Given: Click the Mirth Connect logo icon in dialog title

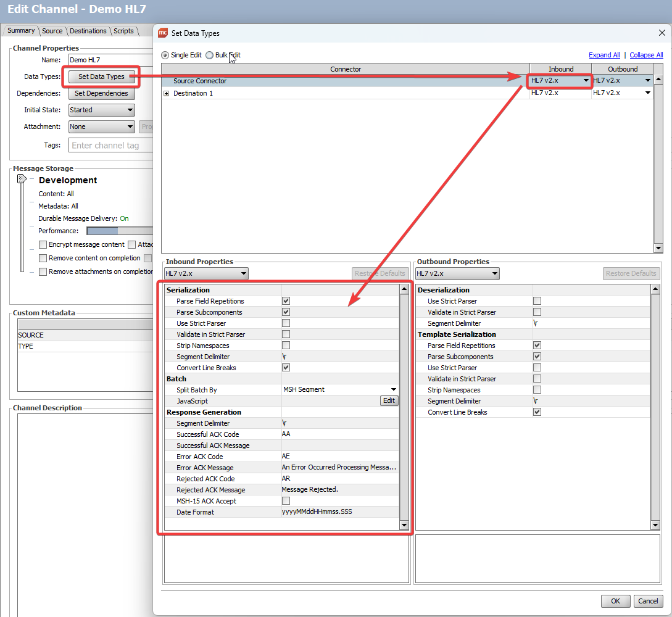Looking at the screenshot, I should tap(163, 33).
